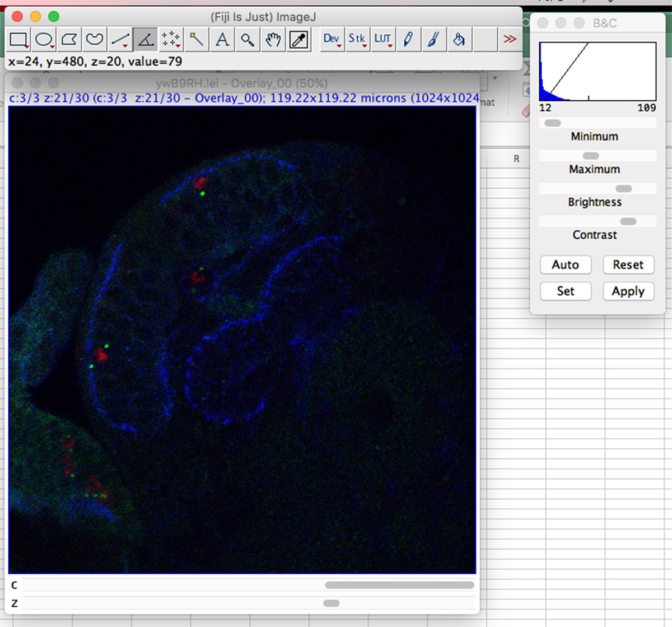Click the B&C window title
This screenshot has height=627, width=672.
(x=605, y=23)
